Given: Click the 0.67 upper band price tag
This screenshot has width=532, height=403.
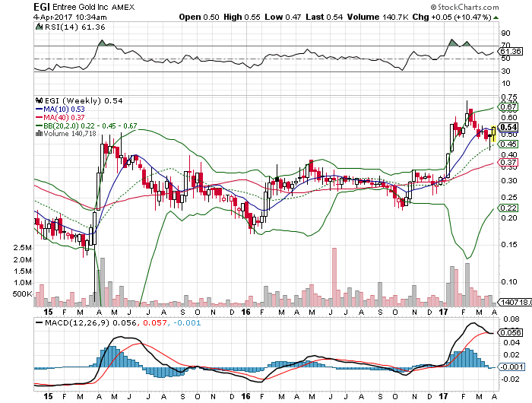Looking at the screenshot, I should click(x=509, y=107).
